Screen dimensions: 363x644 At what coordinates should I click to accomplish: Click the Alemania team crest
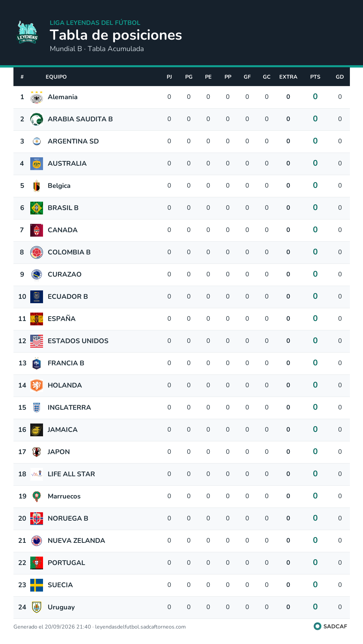coord(37,97)
